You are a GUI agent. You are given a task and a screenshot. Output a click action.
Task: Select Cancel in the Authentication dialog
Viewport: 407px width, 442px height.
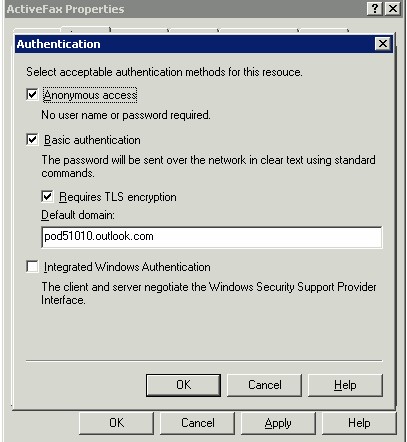265,385
